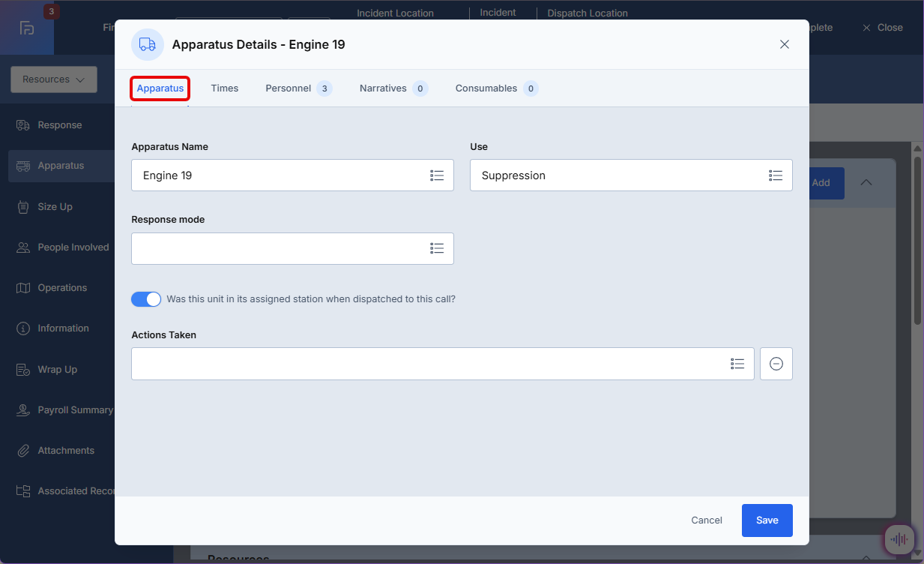Collapse the panel using the chevron beside Add
This screenshot has height=564, width=924.
pyautogui.click(x=866, y=182)
